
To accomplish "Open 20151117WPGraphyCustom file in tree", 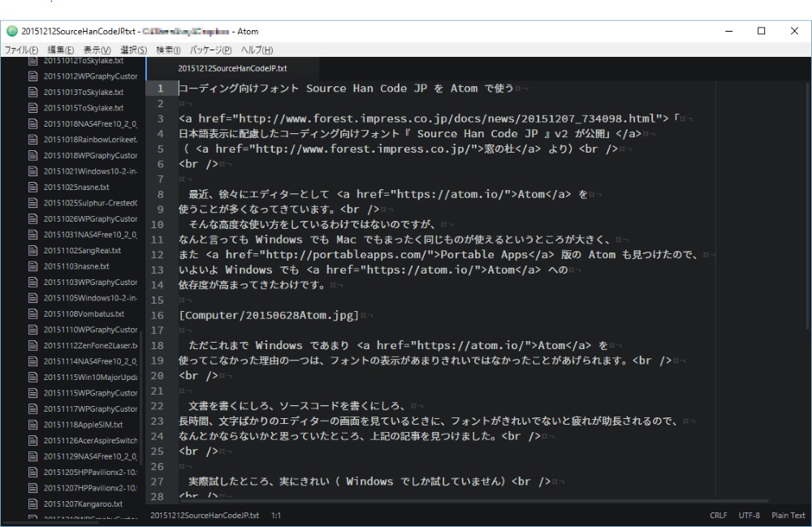I will (91, 408).
